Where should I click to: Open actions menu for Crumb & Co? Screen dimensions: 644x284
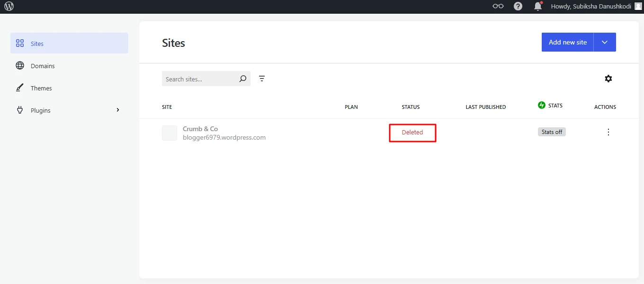(x=608, y=132)
